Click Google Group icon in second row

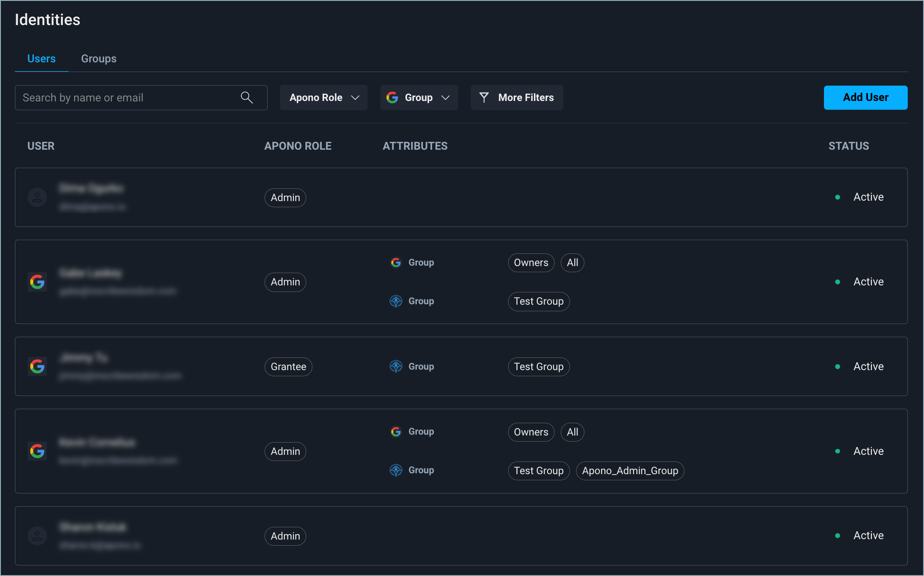(x=396, y=263)
